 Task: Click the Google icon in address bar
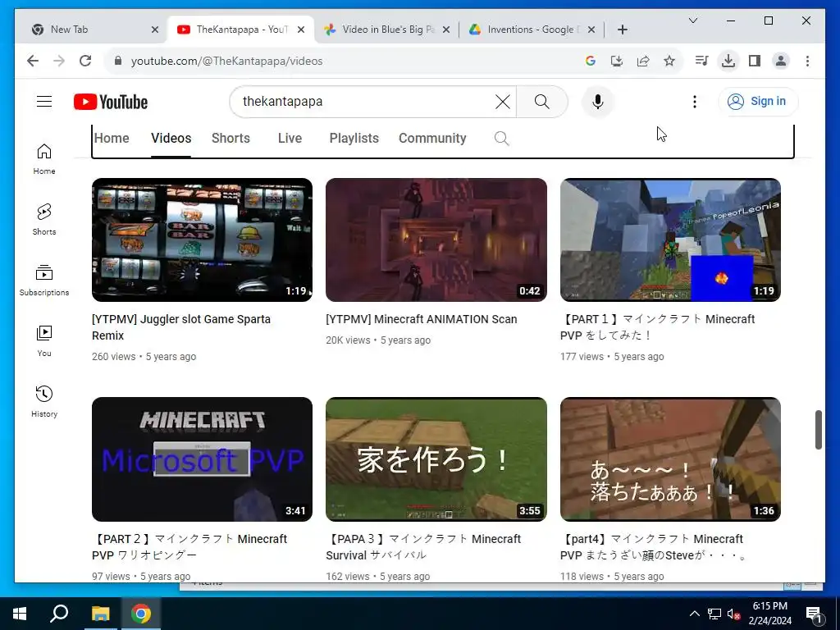pyautogui.click(x=591, y=61)
